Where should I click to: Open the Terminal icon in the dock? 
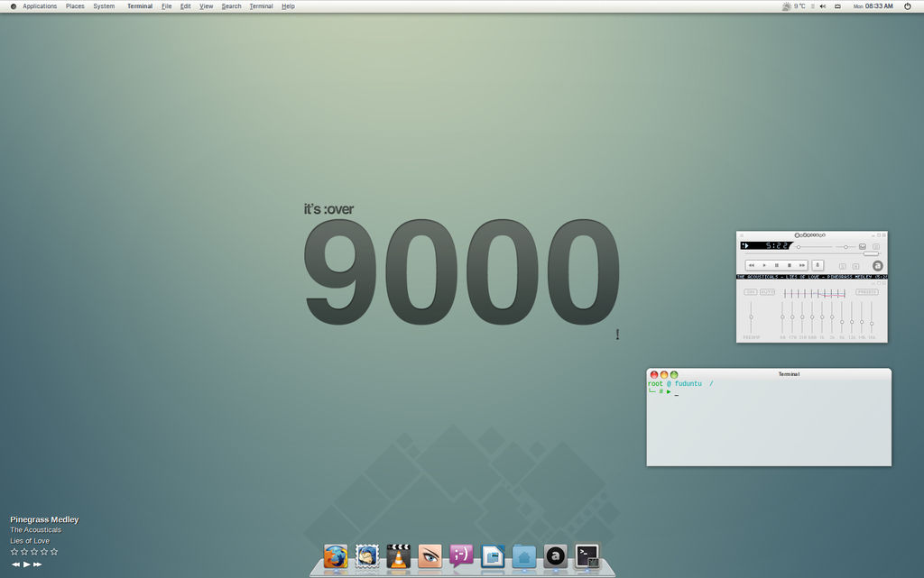[x=587, y=556]
